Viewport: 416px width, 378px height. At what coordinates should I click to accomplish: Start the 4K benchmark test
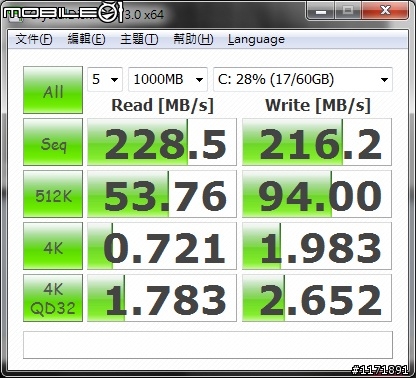point(53,246)
